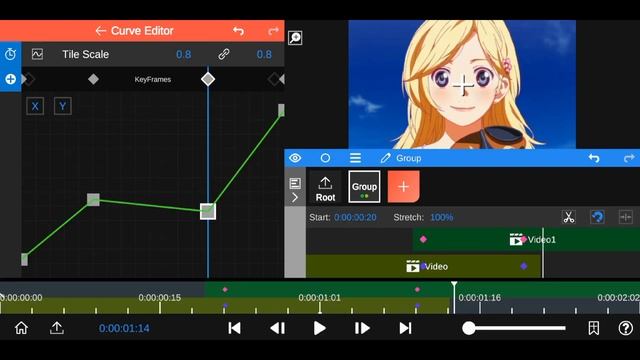640x360 pixels.
Task: Open help question mark
Action: click(626, 328)
